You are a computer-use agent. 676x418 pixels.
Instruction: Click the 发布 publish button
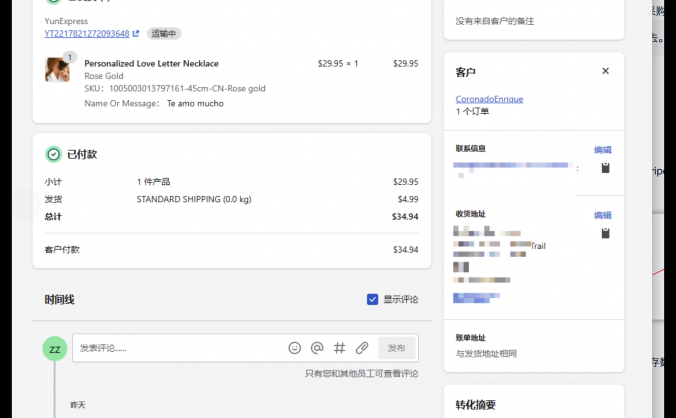[x=397, y=348]
